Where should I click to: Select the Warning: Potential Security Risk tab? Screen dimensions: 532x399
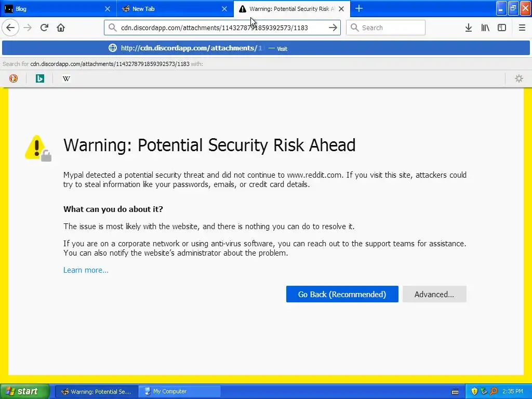pyautogui.click(x=292, y=8)
